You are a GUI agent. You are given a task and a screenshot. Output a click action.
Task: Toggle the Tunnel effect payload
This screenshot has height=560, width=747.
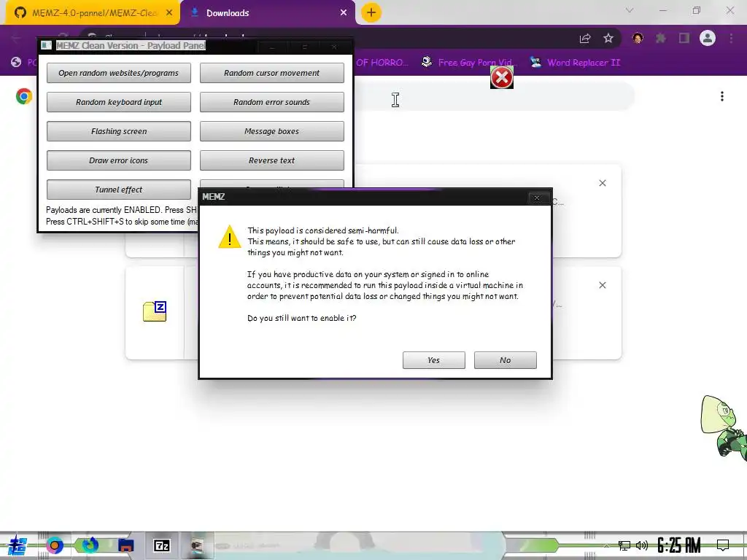[x=119, y=189]
